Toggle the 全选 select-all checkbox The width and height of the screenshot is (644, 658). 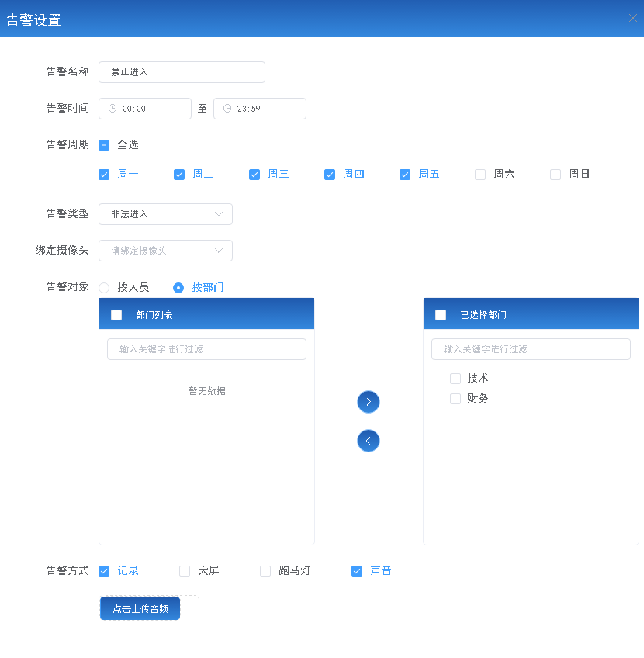[x=104, y=144]
